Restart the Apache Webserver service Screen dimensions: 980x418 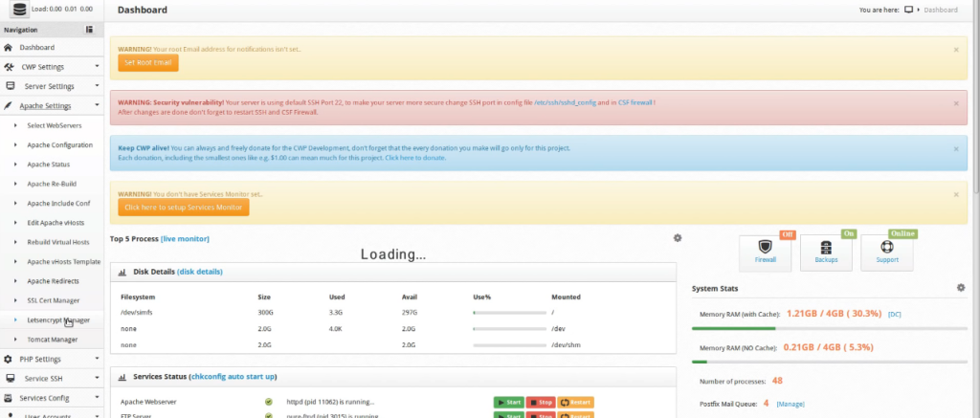pyautogui.click(x=575, y=403)
